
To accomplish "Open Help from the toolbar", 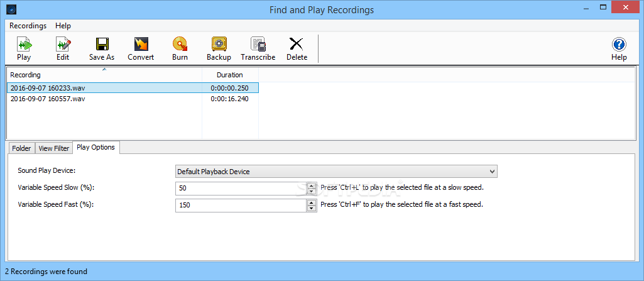I will tap(619, 48).
